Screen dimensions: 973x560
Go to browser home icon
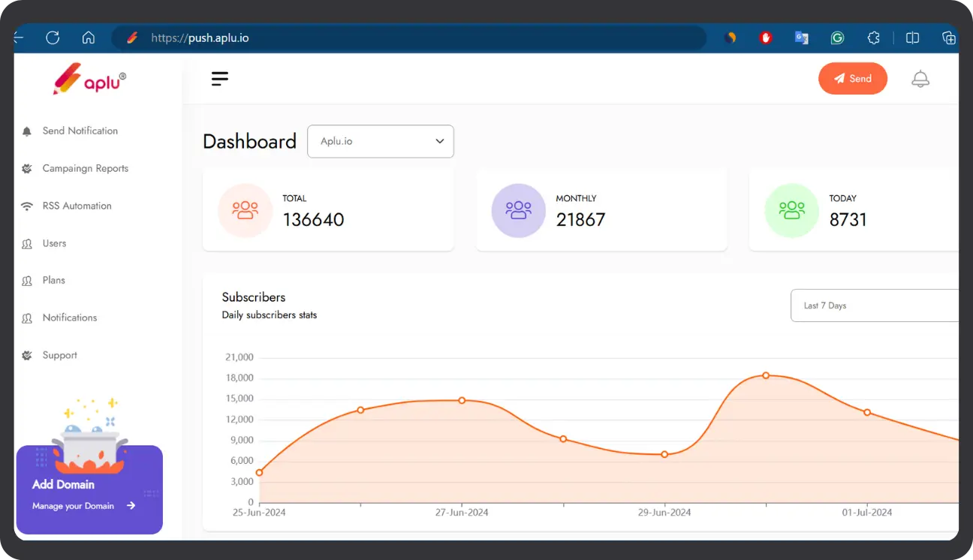point(89,38)
